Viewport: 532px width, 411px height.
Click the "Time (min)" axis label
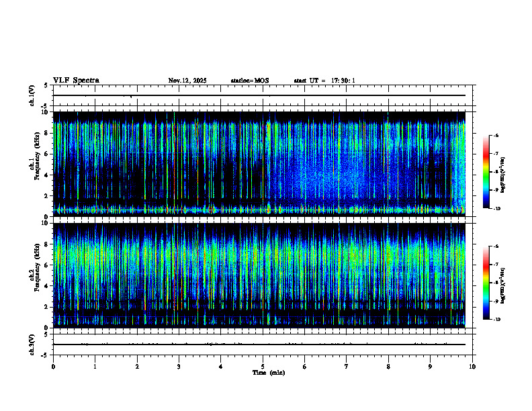(269, 373)
